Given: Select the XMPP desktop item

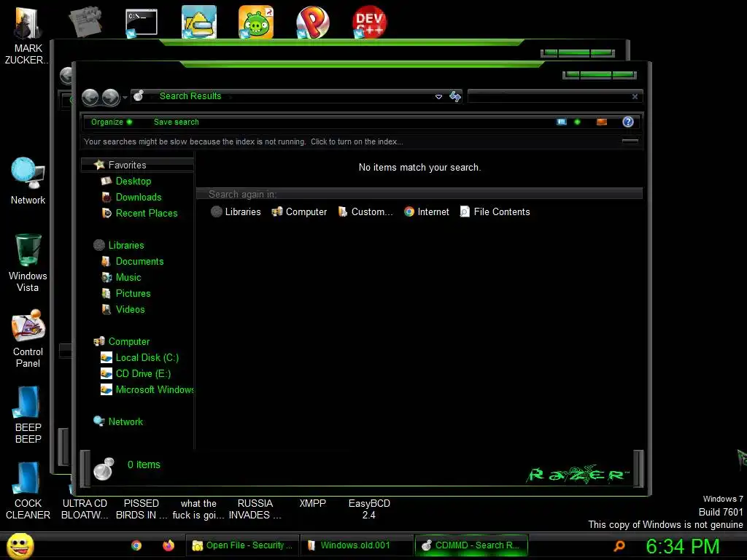Looking at the screenshot, I should (312, 503).
